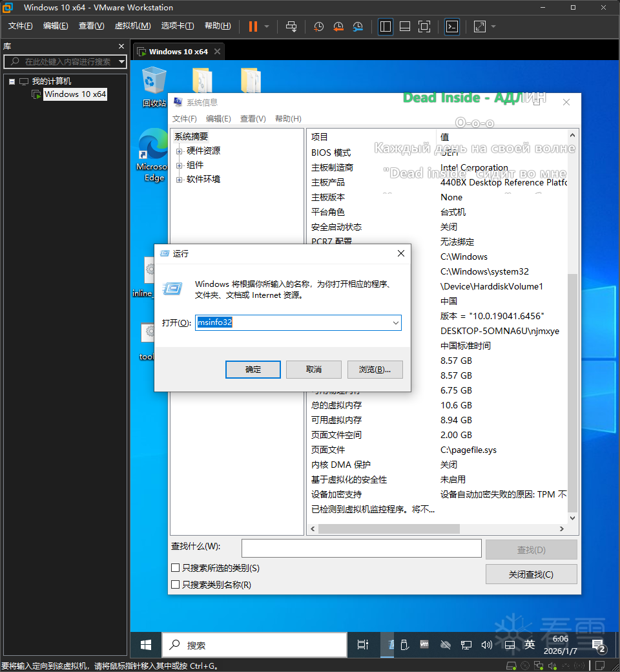The image size is (620, 672).
Task: Open the Windows Start menu
Action: 146,645
